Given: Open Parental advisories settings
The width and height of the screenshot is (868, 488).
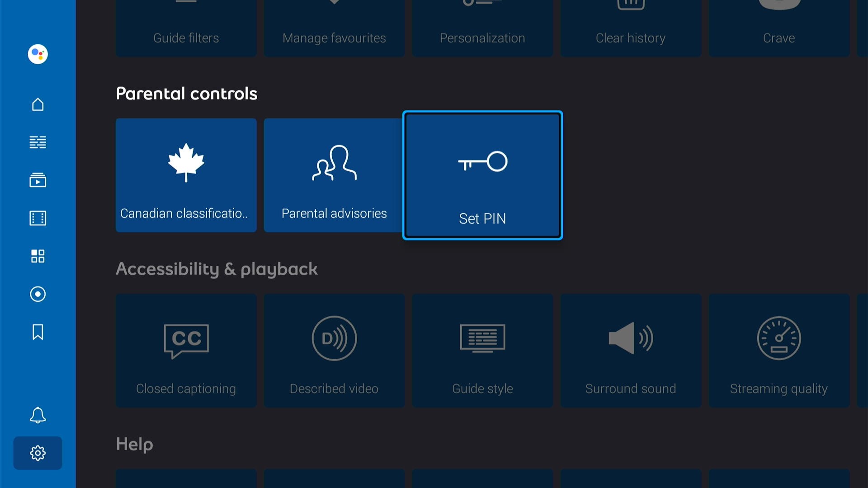Looking at the screenshot, I should click(333, 175).
